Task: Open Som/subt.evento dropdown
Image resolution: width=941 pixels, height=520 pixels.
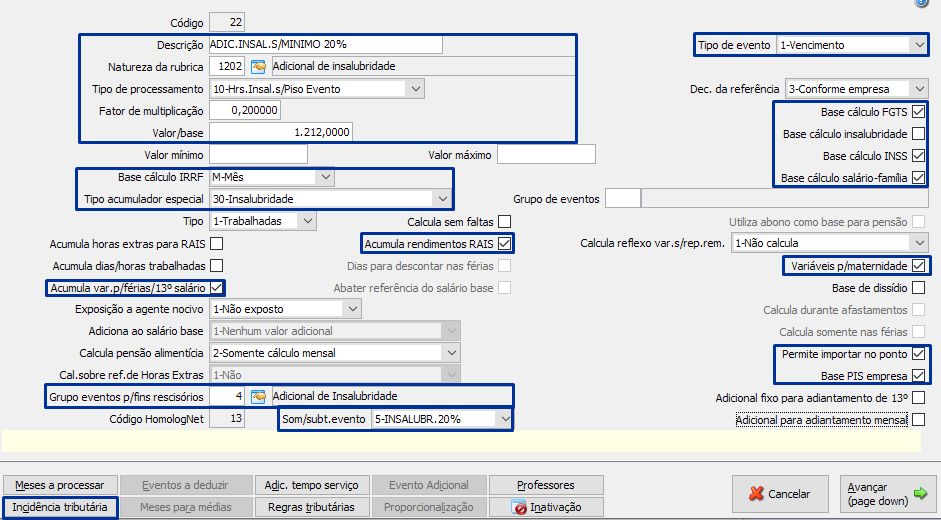Action: (x=441, y=419)
